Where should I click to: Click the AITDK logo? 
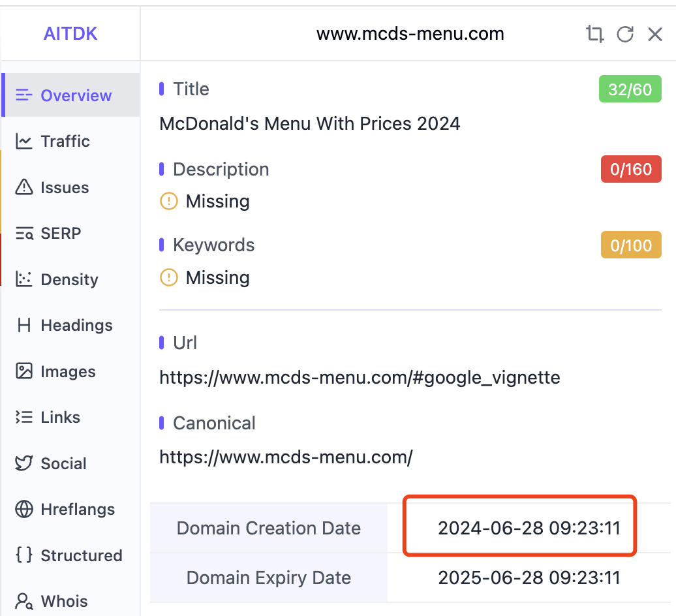pyautogui.click(x=70, y=34)
